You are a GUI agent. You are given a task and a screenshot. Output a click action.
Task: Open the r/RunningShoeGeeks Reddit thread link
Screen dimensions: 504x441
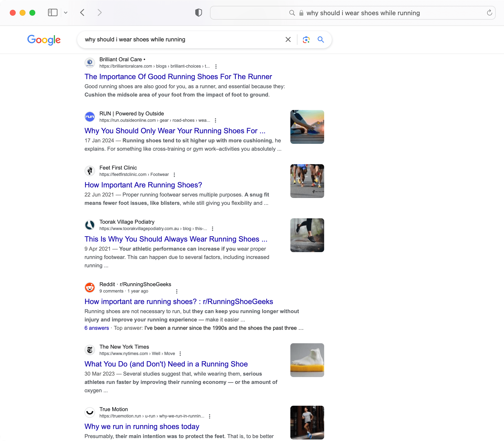179,302
